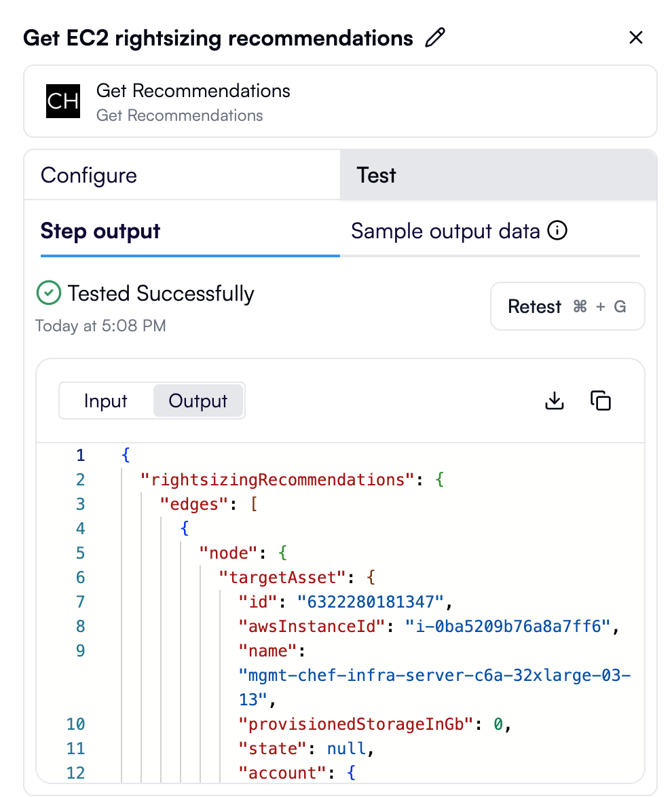Close the step details panel
Screen dimensions: 672x797
636,37
